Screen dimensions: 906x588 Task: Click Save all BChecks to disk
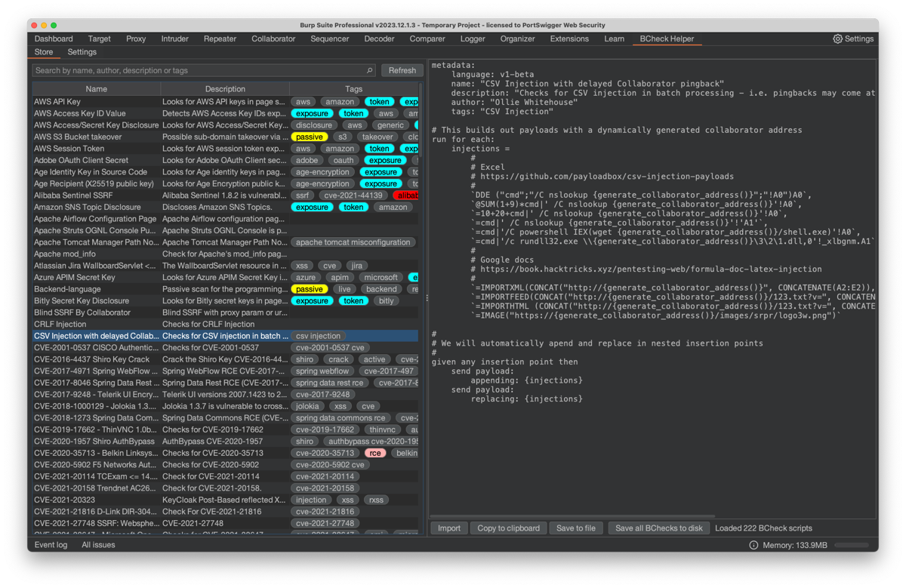(659, 528)
